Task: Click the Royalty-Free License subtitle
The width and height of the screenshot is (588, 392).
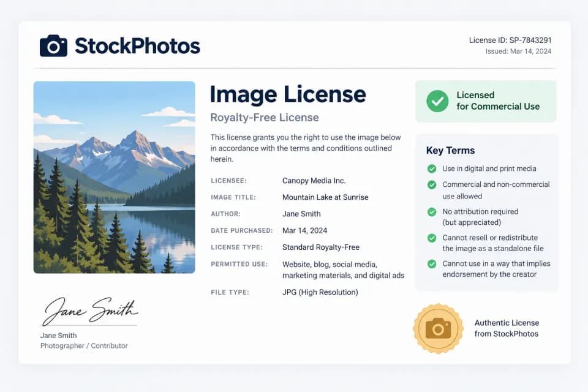Action: click(265, 118)
